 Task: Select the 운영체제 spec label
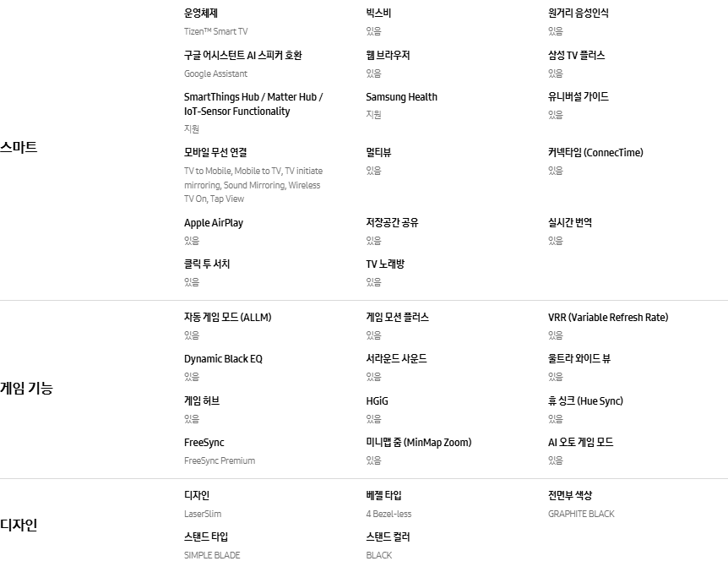(x=200, y=13)
